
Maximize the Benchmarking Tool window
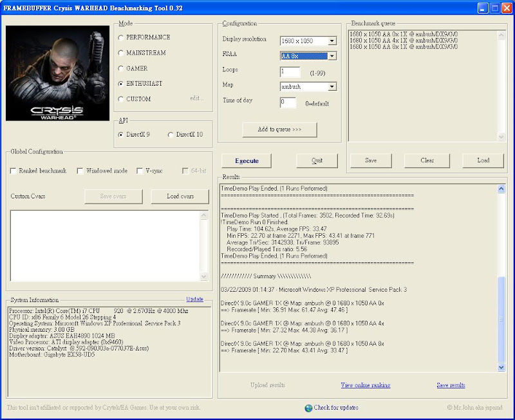[x=494, y=8]
